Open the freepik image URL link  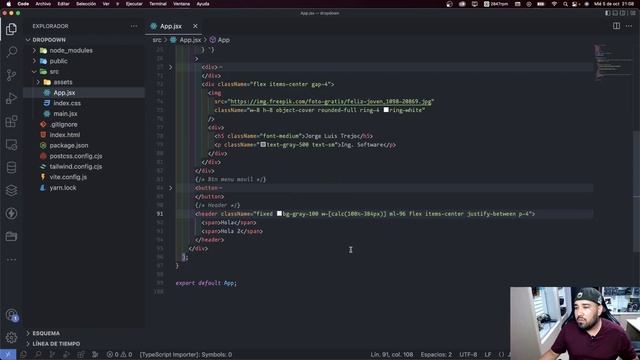[331, 101]
